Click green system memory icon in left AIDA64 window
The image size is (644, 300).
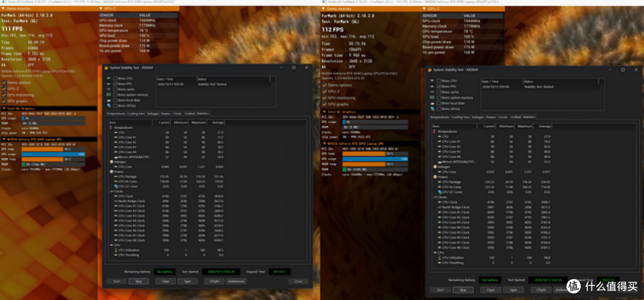pyautogui.click(x=109, y=94)
